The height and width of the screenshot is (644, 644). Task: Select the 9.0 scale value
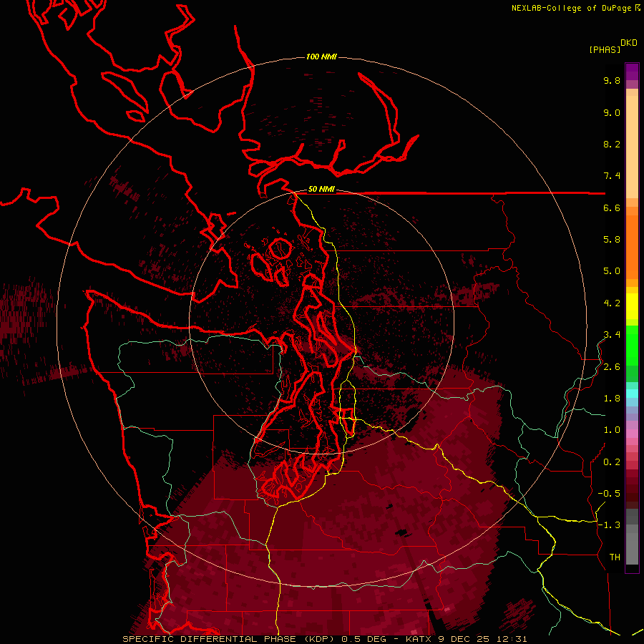pos(612,112)
